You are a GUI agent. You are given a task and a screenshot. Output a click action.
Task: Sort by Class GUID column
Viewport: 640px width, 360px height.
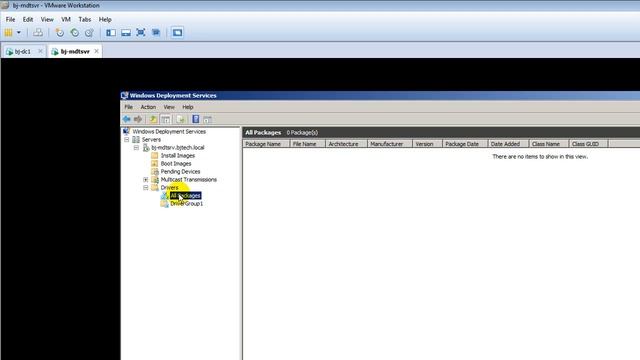(589, 144)
